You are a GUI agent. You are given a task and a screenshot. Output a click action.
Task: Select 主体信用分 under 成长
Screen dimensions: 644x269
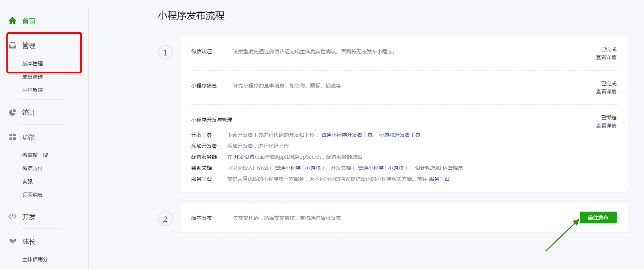(x=35, y=260)
